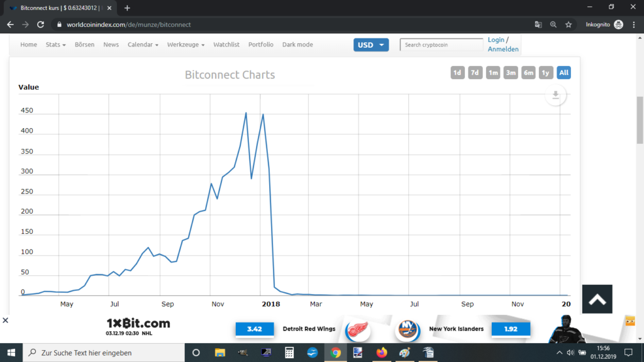644x362 pixels.
Task: Expand the Werkzeuge dropdown menu
Action: point(186,45)
